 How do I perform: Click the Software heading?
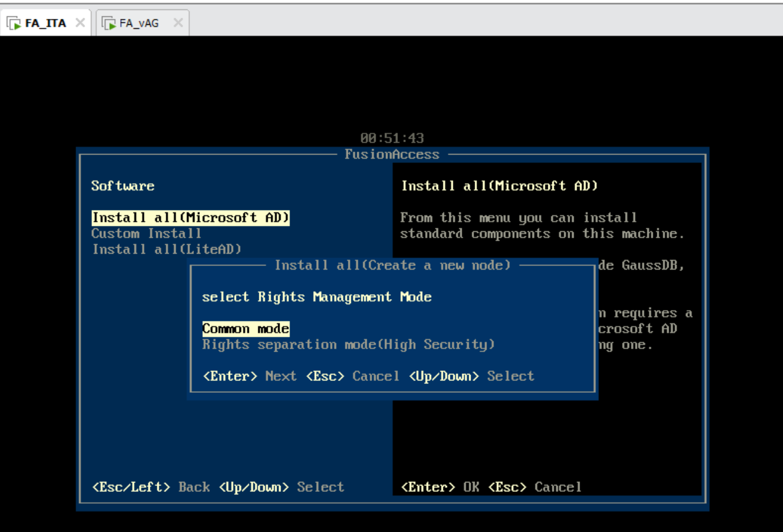pyautogui.click(x=123, y=186)
